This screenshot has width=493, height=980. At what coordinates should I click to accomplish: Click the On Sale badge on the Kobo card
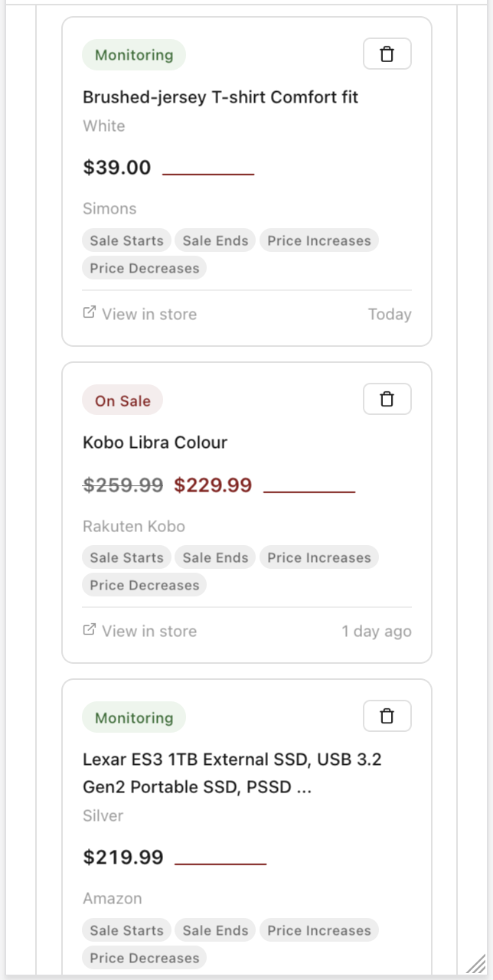[x=122, y=400]
